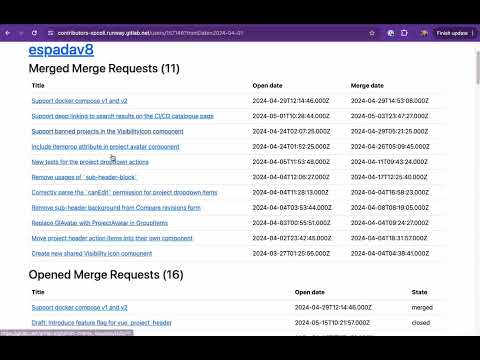Reload the page with the refresh icon
This screenshot has height=360, width=480.
[34, 33]
